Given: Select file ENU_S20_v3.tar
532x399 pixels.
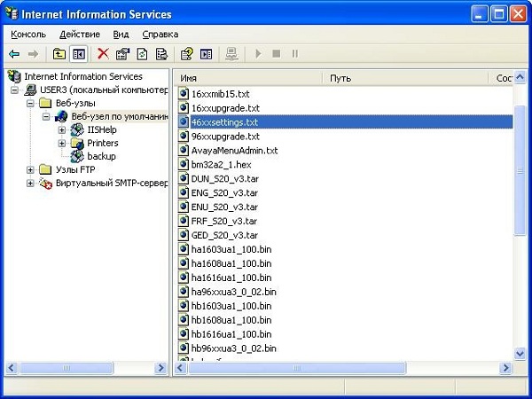Looking at the screenshot, I should [x=224, y=207].
